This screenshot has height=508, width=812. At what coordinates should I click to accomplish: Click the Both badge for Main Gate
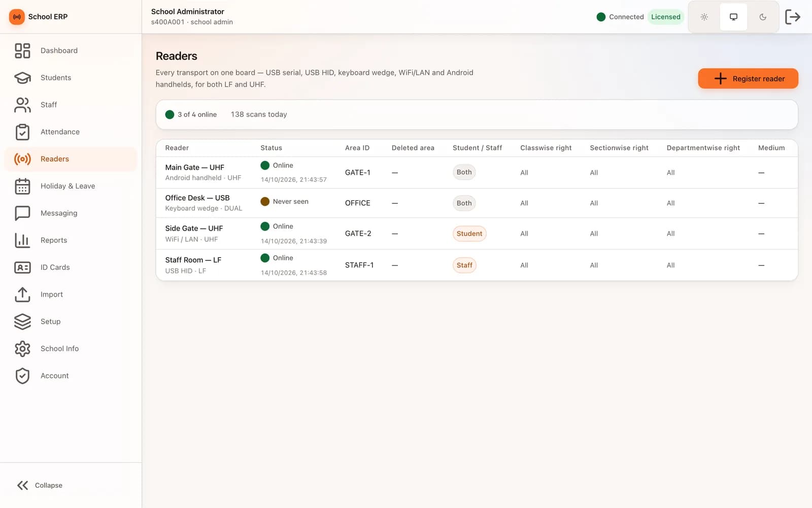[x=464, y=172]
